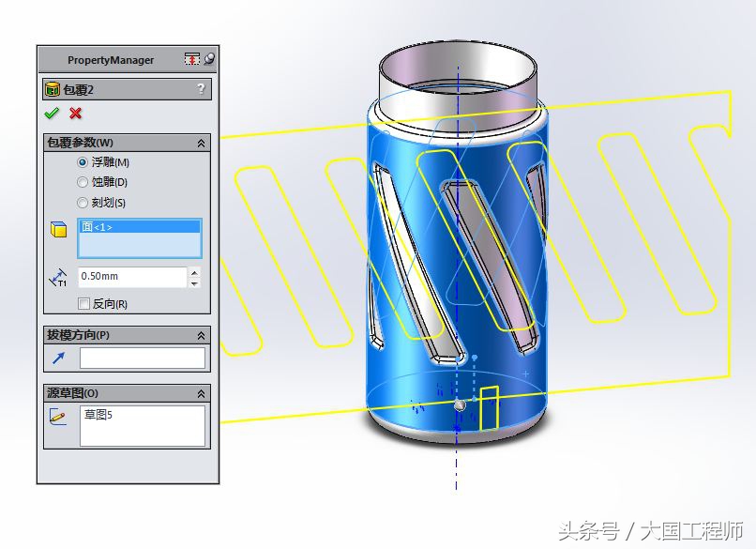The image size is (756, 549).
Task: Collapse the 源草图(O) section
Action: pyautogui.click(x=200, y=392)
